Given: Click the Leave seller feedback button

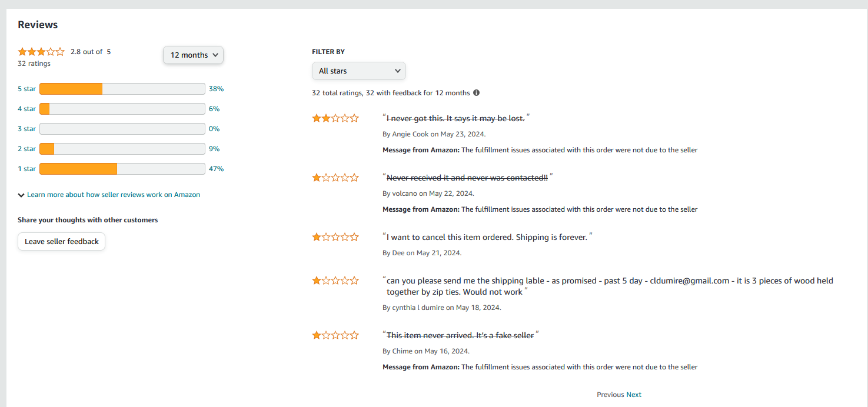Looking at the screenshot, I should (x=62, y=242).
